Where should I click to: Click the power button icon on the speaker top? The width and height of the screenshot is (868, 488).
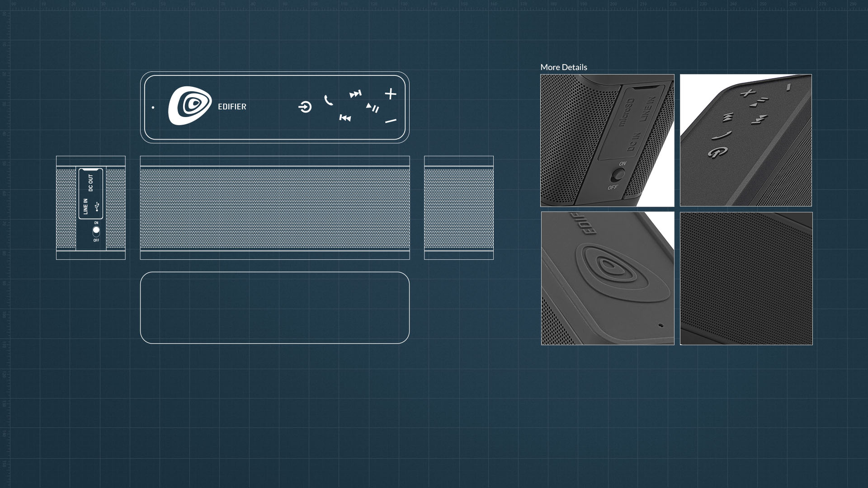[305, 107]
